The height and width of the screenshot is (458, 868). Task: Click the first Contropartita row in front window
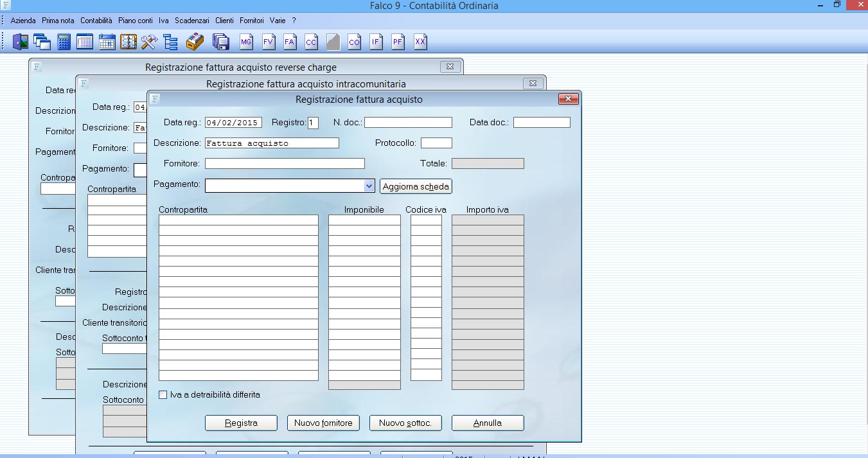(238, 220)
